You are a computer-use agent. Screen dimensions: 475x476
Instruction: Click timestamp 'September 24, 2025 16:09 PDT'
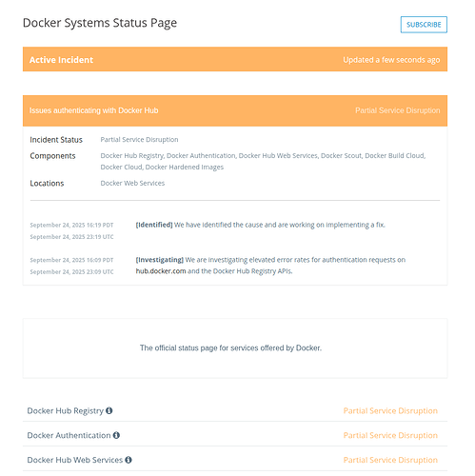click(x=71, y=260)
